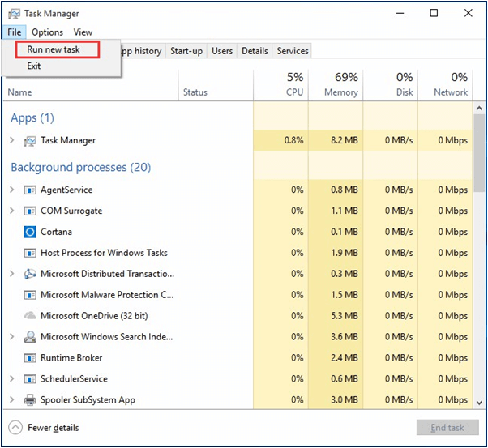Image resolution: width=488 pixels, height=448 pixels.
Task: Sort by the Memory column header
Action: [x=336, y=85]
